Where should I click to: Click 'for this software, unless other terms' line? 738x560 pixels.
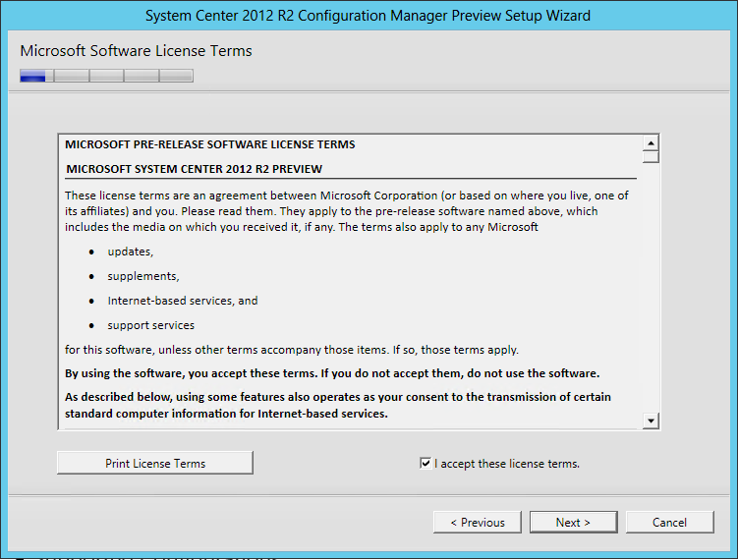(291, 350)
